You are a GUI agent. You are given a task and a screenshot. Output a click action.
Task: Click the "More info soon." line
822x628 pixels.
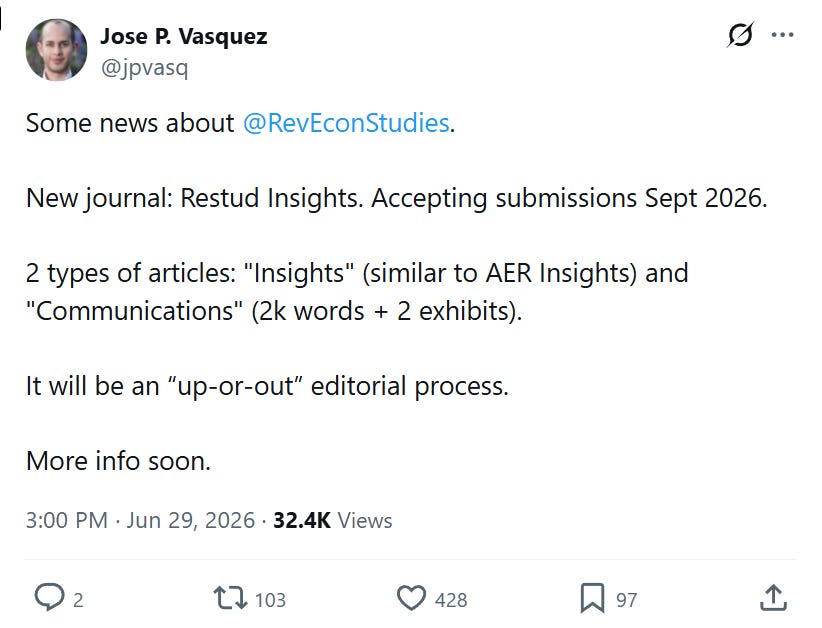click(x=118, y=461)
